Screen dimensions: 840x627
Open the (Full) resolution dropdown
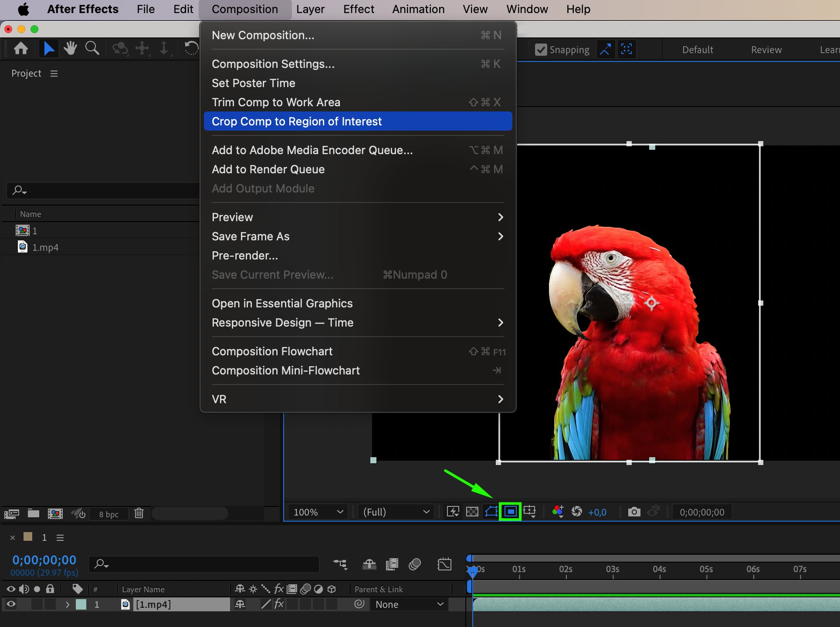pos(396,512)
